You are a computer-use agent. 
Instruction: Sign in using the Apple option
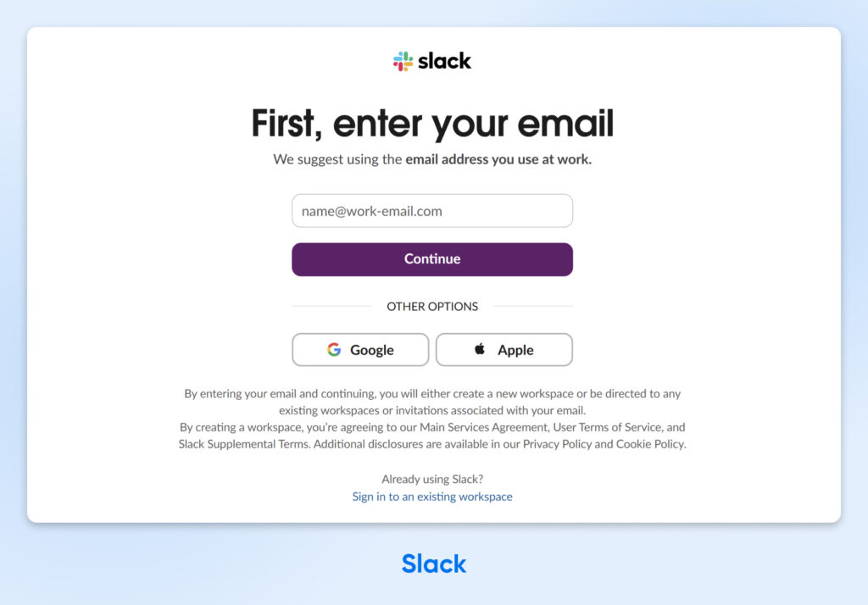click(x=504, y=349)
